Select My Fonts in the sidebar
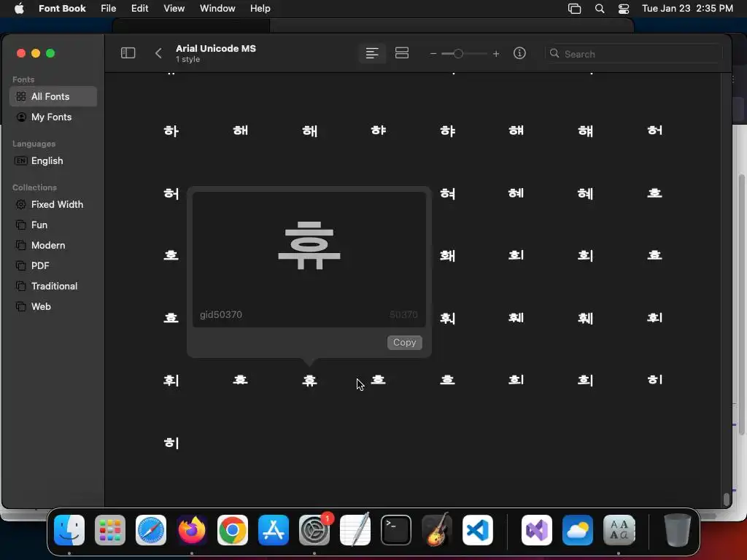The height and width of the screenshot is (560, 747). coord(53,117)
